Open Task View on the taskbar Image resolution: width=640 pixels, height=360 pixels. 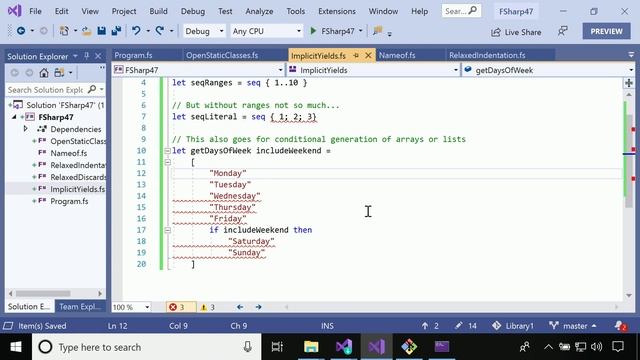[x=277, y=347]
